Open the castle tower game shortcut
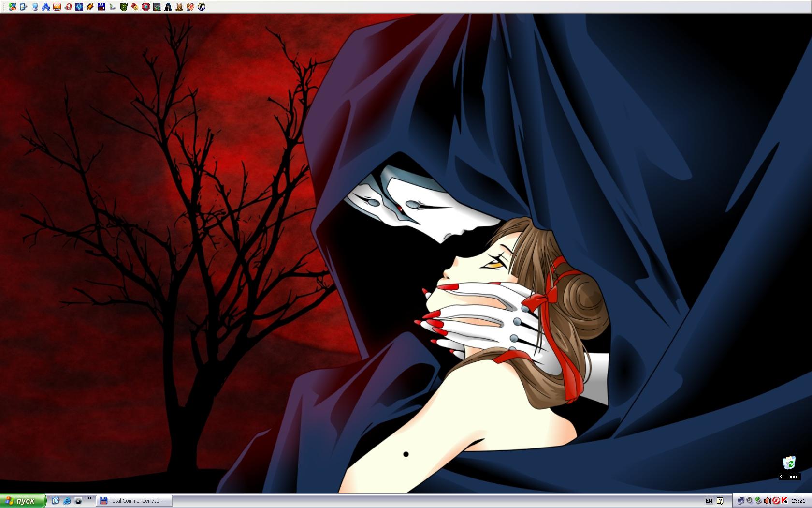The height and width of the screenshot is (508, 812). [x=179, y=7]
